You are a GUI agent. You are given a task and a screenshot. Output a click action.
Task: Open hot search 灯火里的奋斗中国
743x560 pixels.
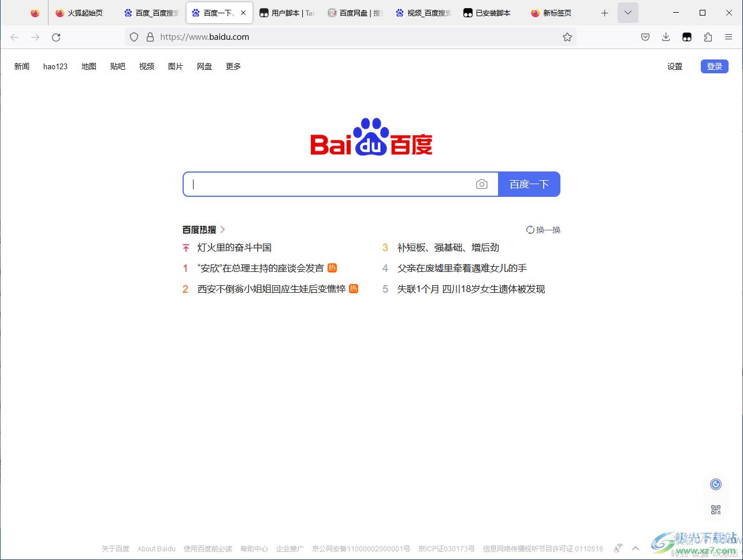(x=235, y=248)
